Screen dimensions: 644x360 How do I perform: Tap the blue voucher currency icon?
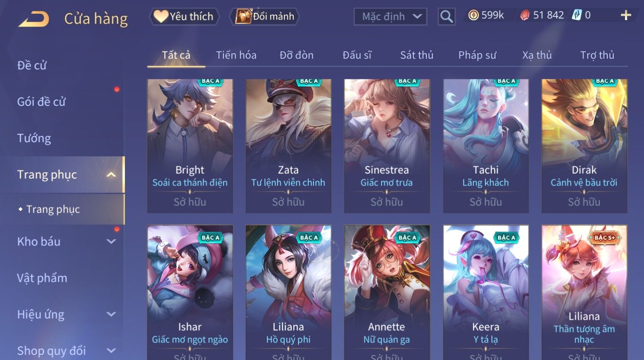[x=577, y=15]
